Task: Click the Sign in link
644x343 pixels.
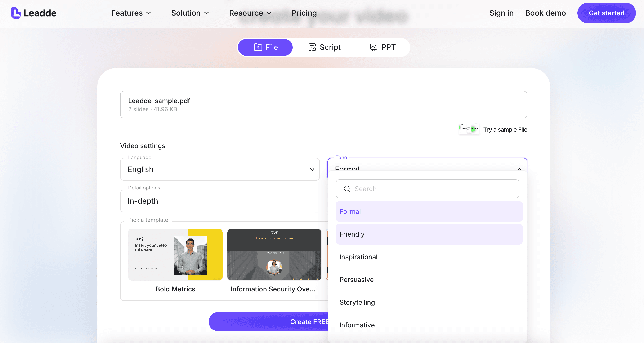Action: click(501, 13)
